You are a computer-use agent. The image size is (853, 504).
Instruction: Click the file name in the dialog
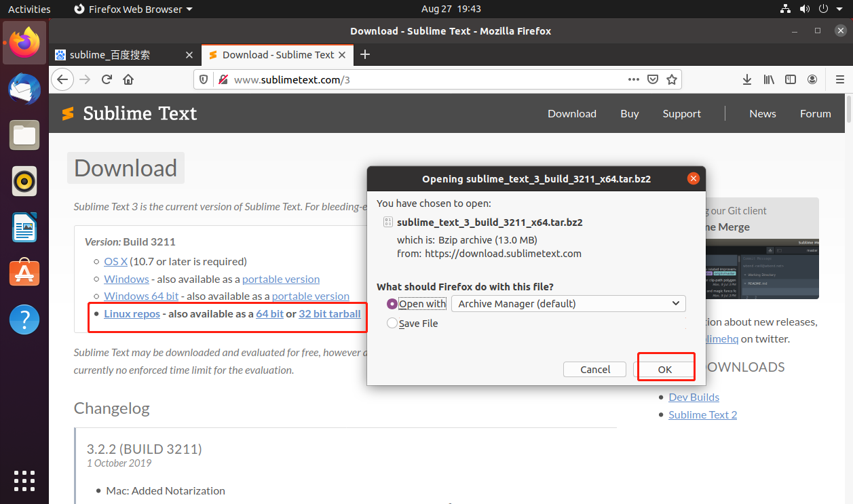coord(490,222)
